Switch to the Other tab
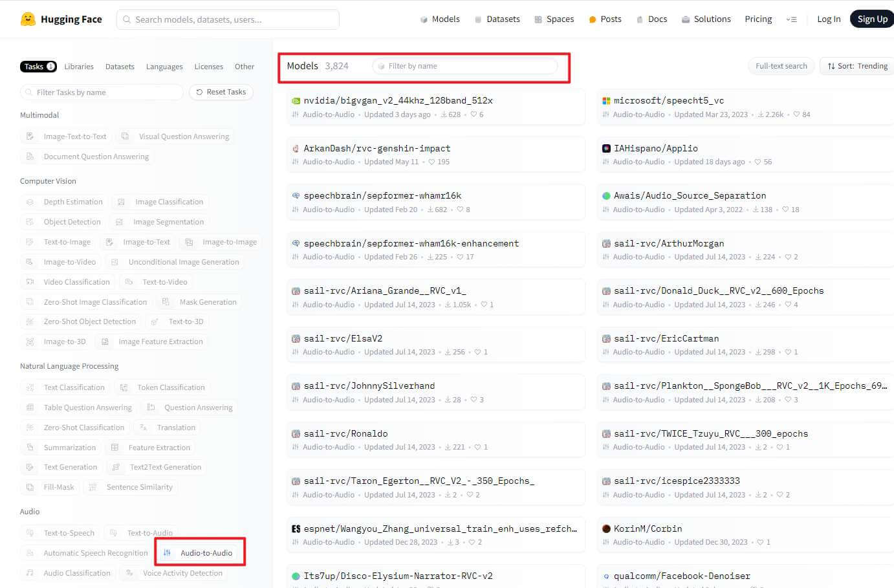This screenshot has width=894, height=588. [x=245, y=67]
